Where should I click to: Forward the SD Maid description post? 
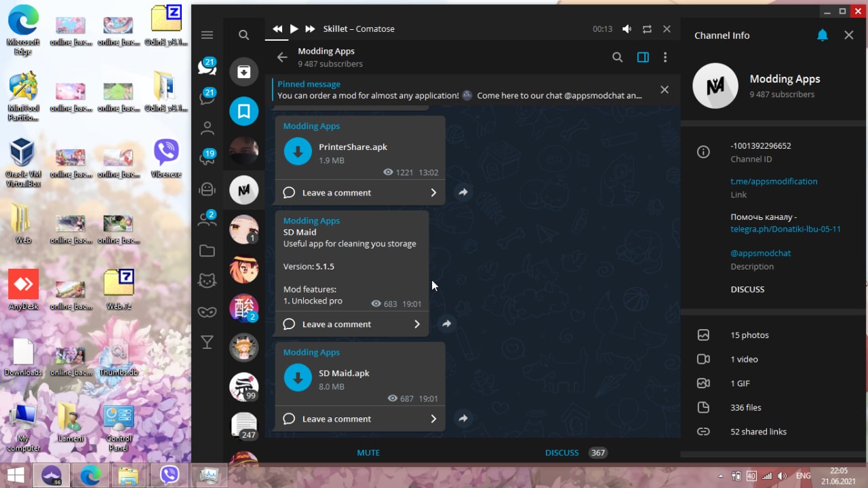(447, 324)
